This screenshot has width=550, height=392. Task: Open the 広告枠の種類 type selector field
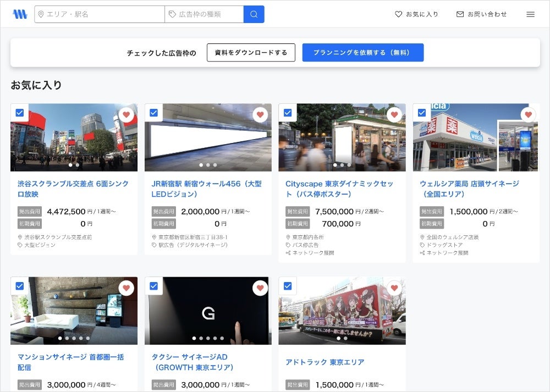pos(204,14)
